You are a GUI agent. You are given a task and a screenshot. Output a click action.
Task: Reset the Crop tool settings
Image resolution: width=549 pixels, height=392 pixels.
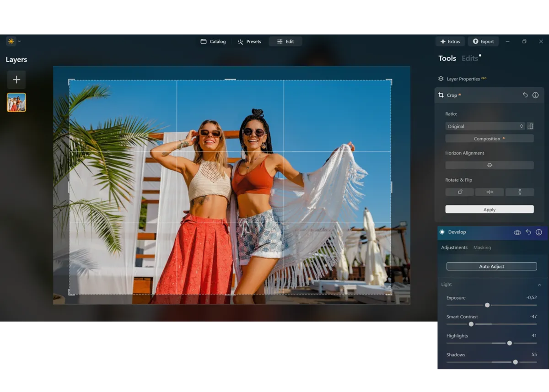click(x=525, y=95)
